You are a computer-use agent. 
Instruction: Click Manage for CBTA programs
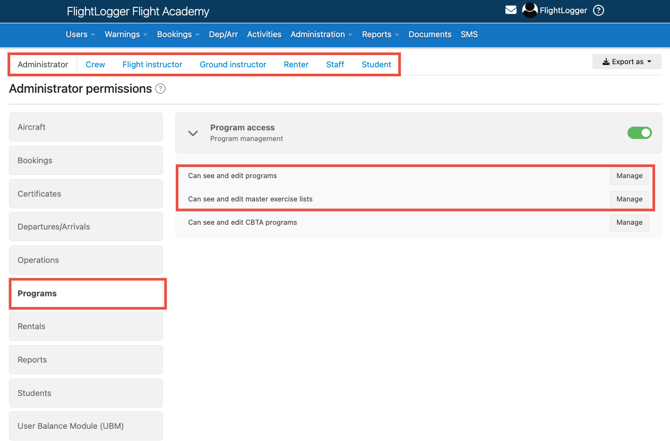click(629, 222)
